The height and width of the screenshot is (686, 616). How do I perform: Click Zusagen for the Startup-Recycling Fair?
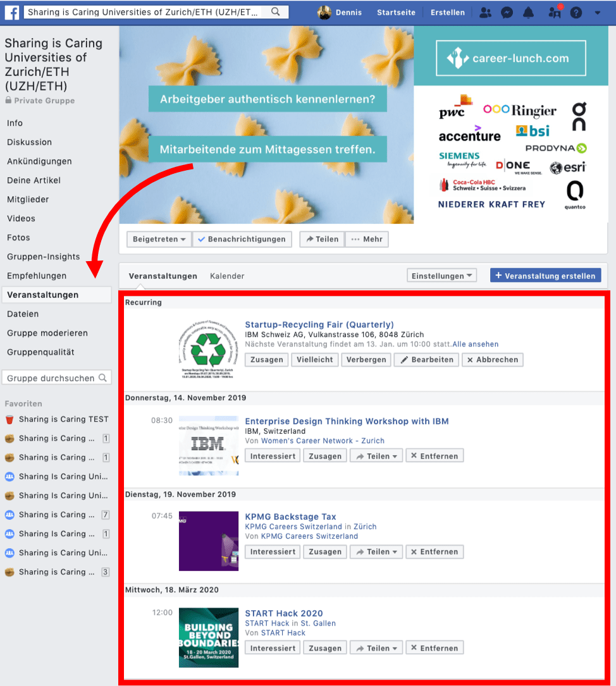(266, 359)
